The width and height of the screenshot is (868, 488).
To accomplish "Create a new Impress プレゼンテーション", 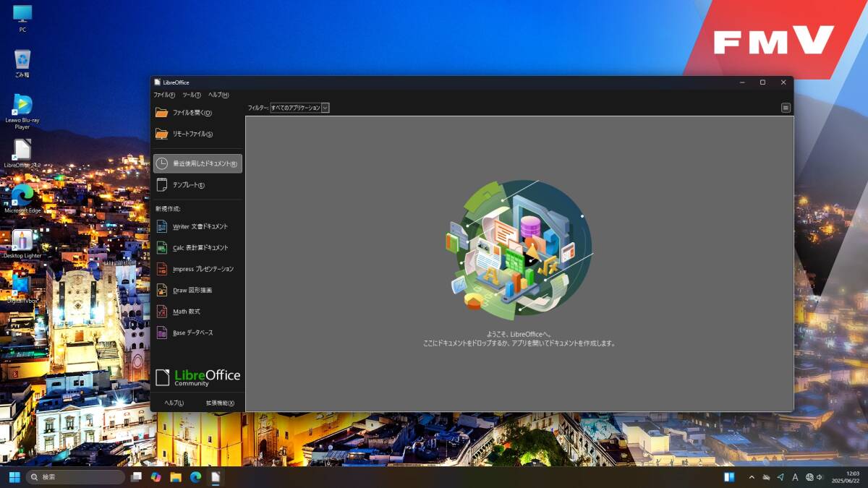I will pos(197,269).
